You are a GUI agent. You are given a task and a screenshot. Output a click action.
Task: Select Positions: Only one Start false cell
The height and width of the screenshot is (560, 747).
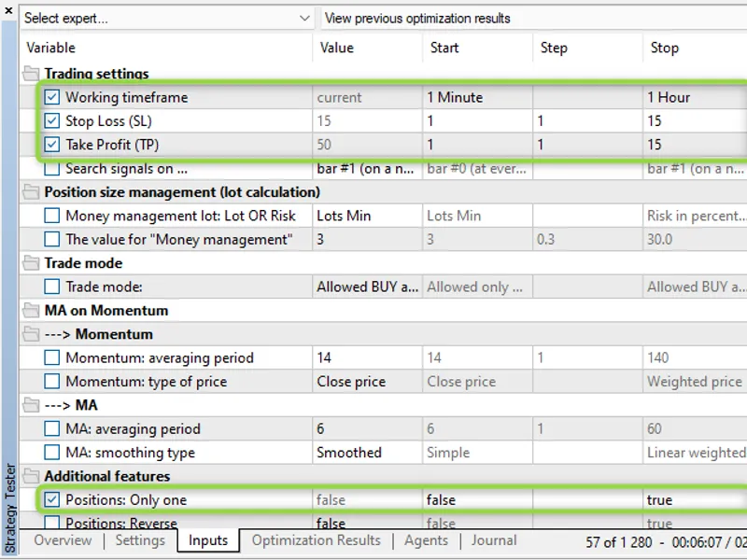pos(478,499)
